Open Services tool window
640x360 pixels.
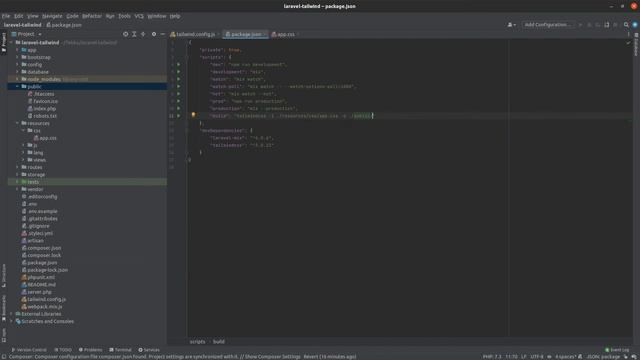click(149, 350)
